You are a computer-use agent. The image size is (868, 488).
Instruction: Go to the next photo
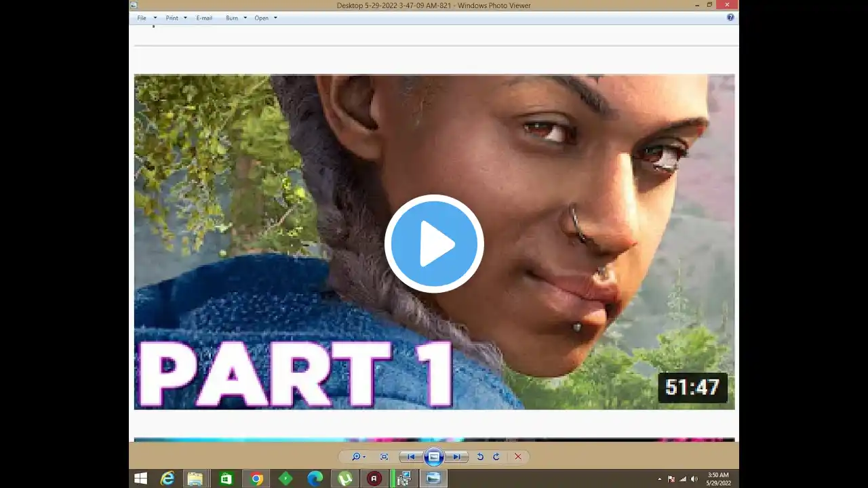tap(458, 457)
